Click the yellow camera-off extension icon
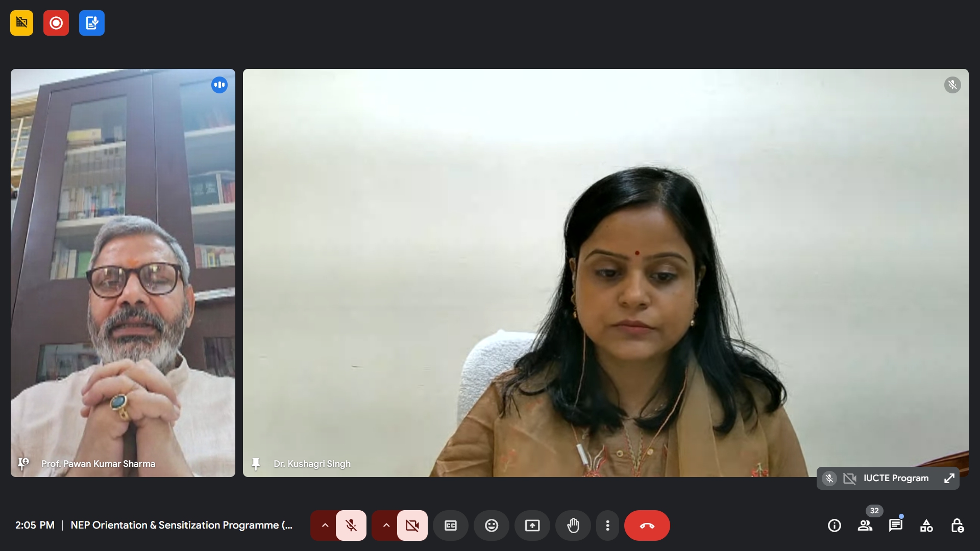 21,23
